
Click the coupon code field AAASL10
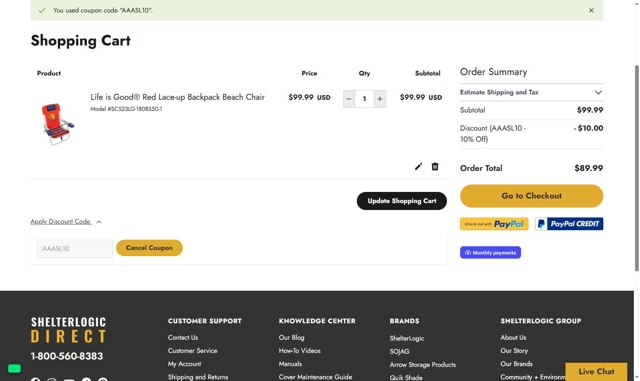75,248
